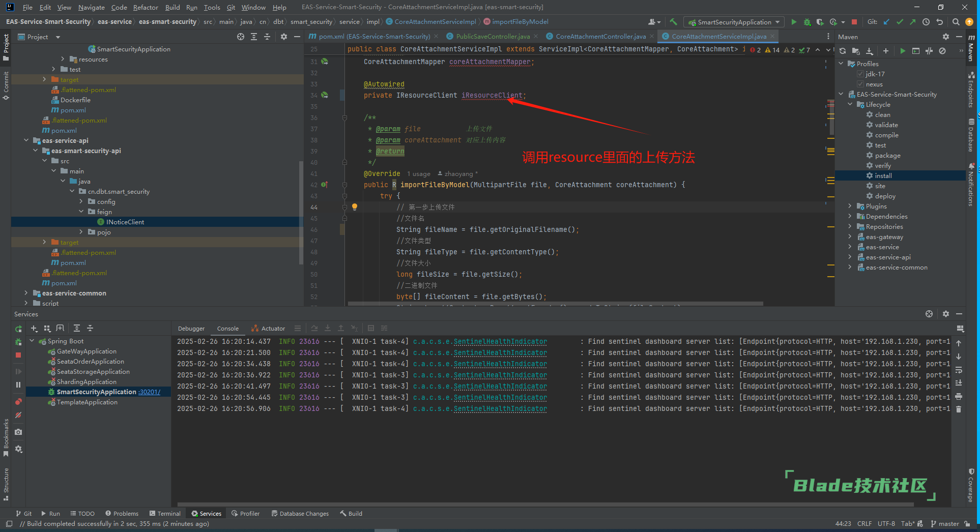This screenshot has width=980, height=532.
Task: Open Project panel options gear
Action: coord(284,37)
